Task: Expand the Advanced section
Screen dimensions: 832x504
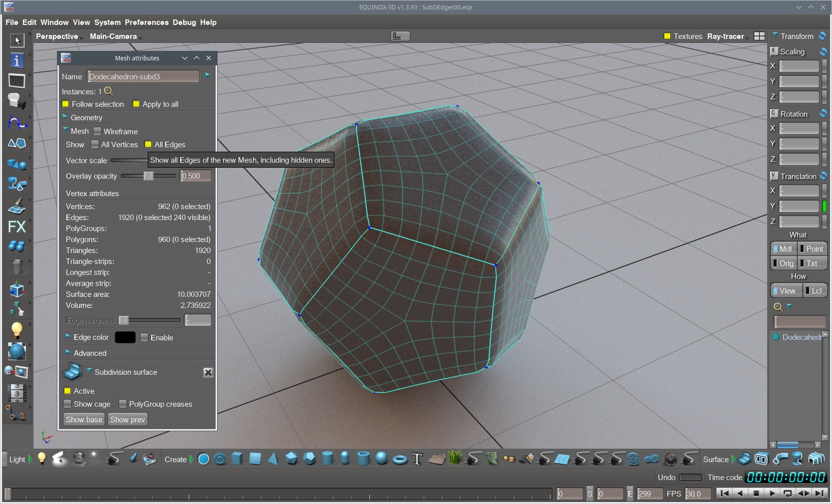Action: click(90, 353)
